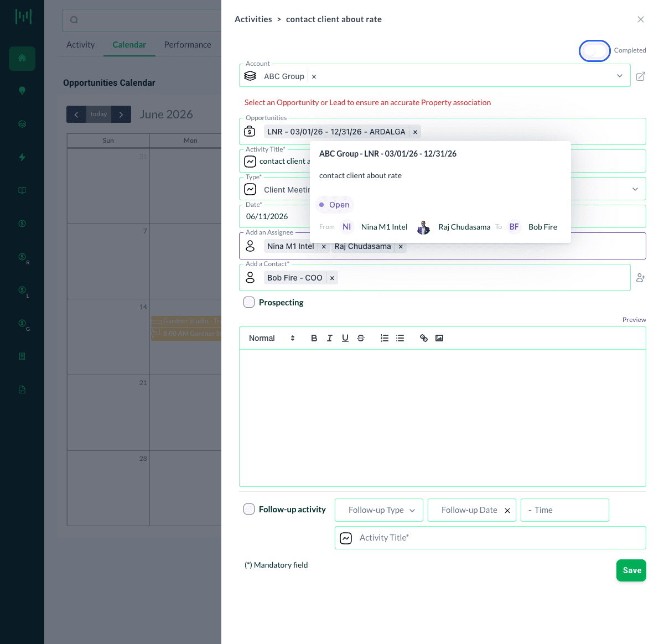Apply strikethrough formatting in editor
The image size is (664, 644).
click(x=361, y=338)
